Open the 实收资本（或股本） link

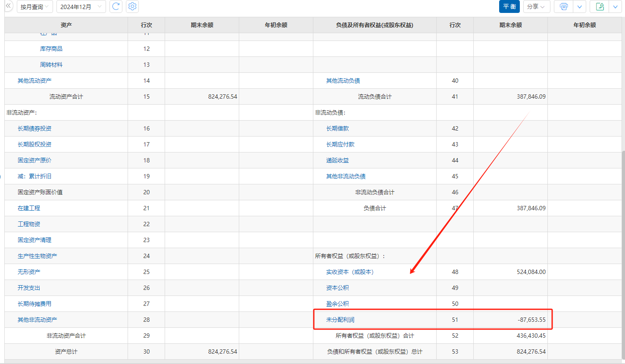[350, 272]
